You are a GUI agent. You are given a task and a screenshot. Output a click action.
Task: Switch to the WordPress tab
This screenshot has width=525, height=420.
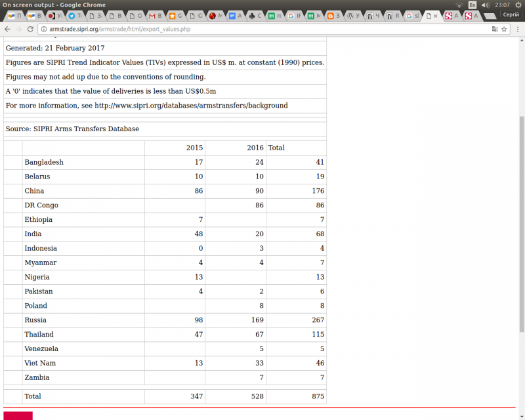tap(354, 16)
